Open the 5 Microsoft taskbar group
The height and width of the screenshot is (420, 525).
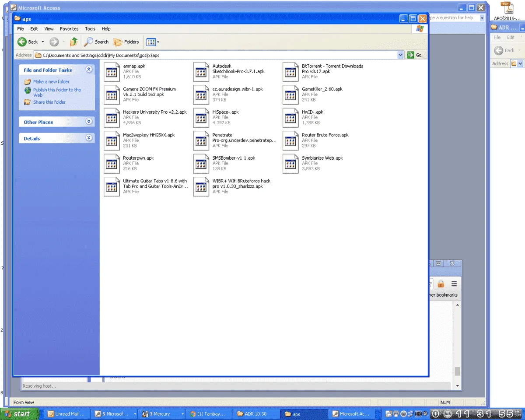(114, 414)
